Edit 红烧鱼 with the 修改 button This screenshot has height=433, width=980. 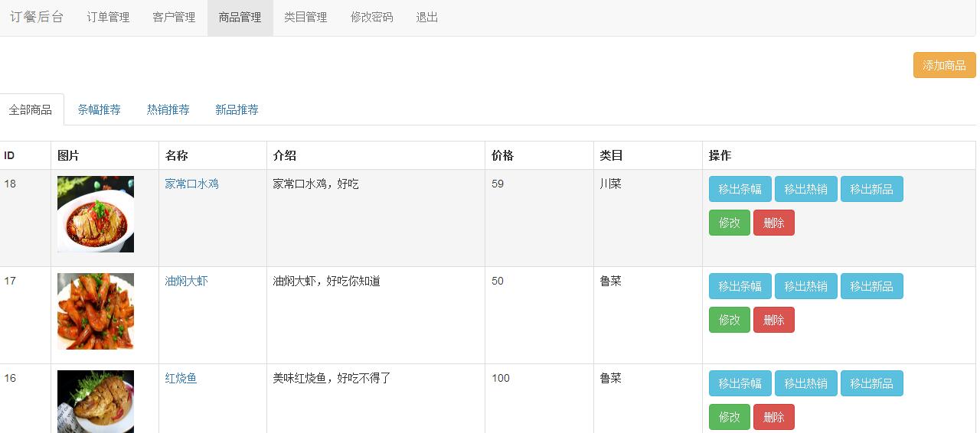[x=730, y=417]
